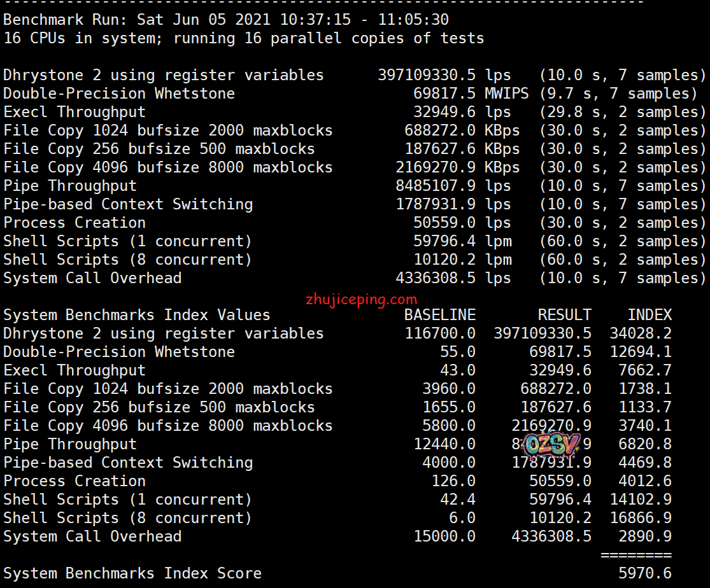Viewport: 710px width, 588px height.
Task: Click the INDEX column header
Action: pos(650,315)
